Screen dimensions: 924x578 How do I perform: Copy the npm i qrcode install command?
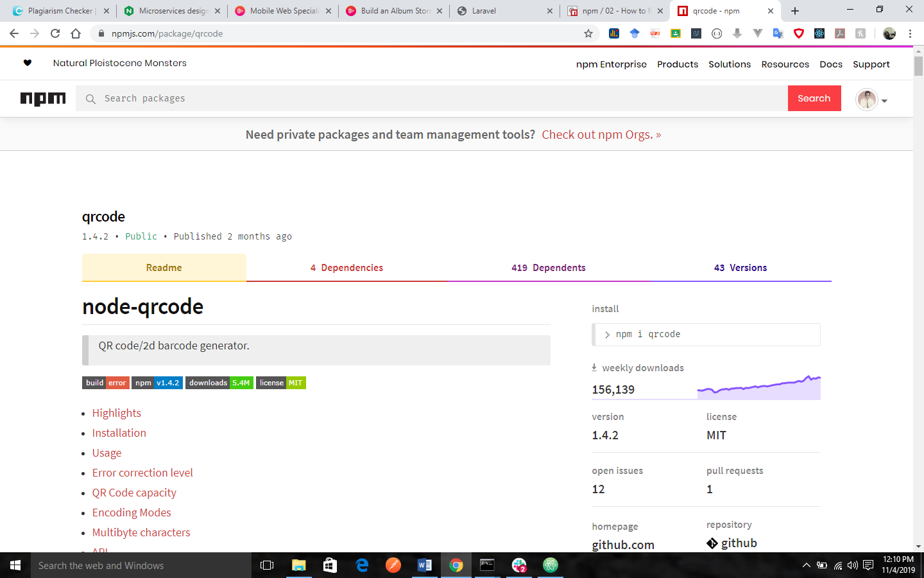tap(706, 335)
